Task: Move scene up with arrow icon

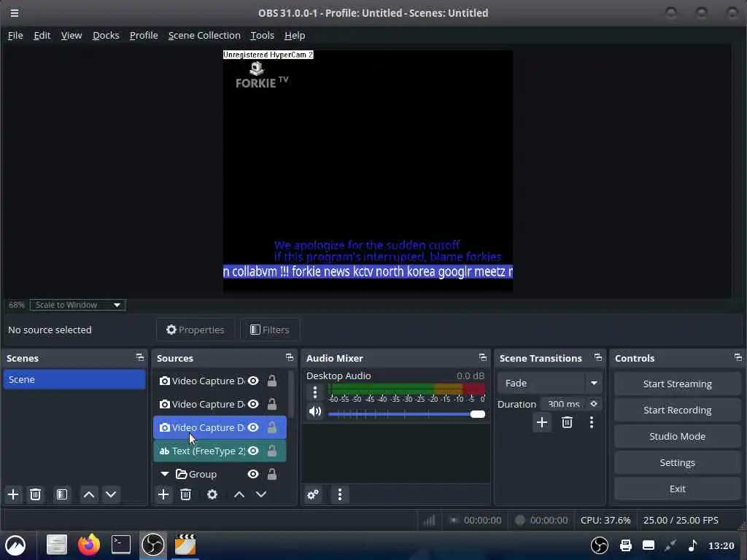Action: pos(88,494)
